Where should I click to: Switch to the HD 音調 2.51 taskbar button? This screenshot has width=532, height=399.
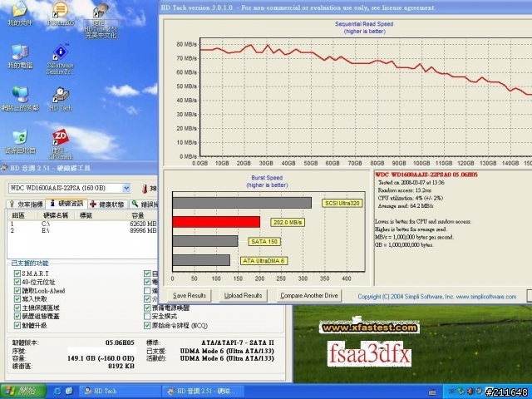[x=203, y=391]
